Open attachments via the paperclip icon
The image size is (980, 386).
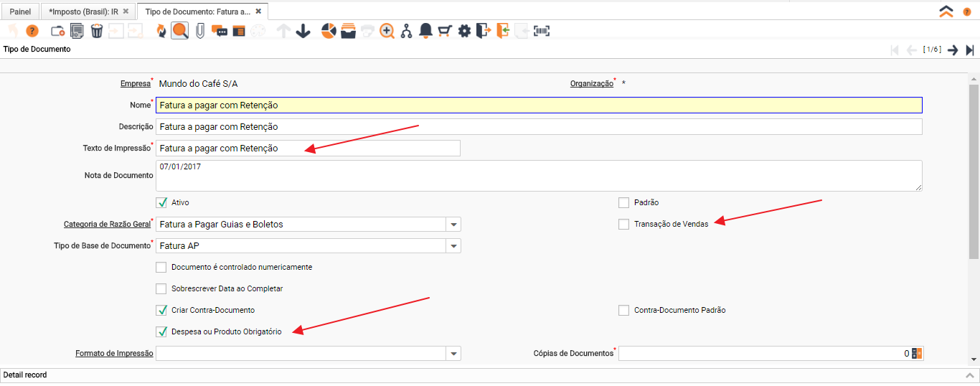(200, 31)
